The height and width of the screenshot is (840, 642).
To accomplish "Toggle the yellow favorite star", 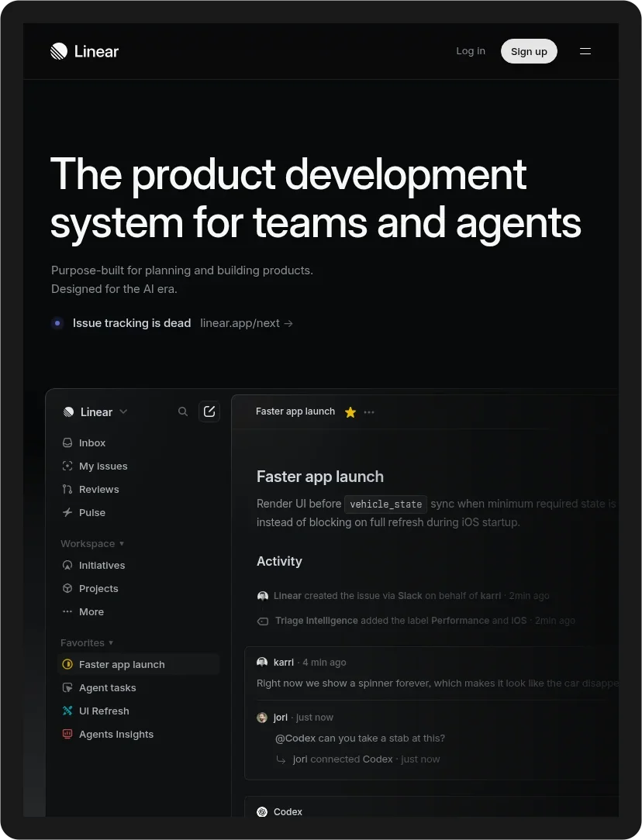I will pyautogui.click(x=350, y=412).
